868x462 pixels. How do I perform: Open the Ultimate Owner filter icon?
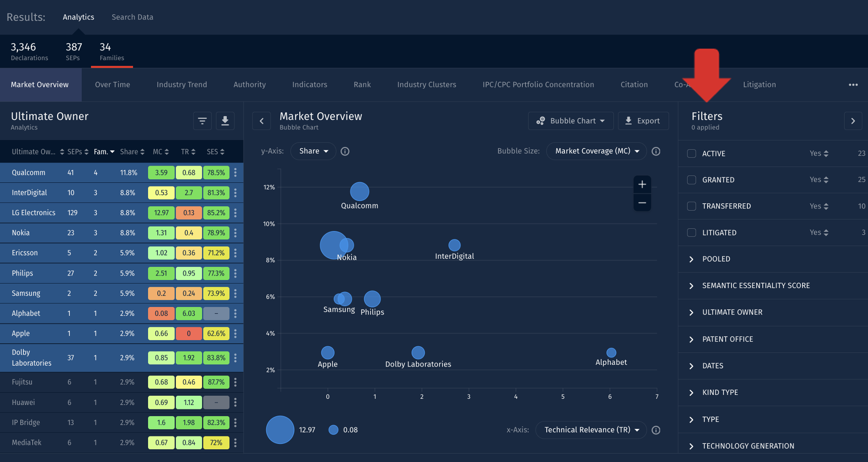pos(202,121)
